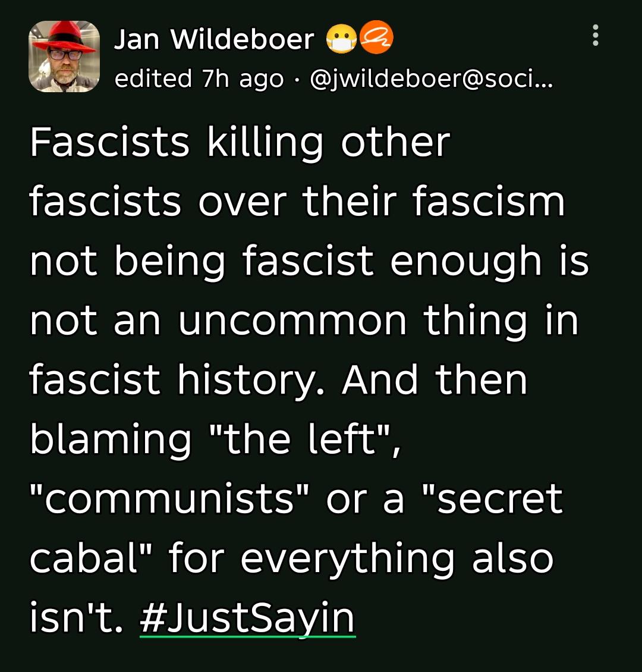This screenshot has width=642, height=672.
Task: Click the face-with-mask emoji beside the name
Action: (341, 39)
